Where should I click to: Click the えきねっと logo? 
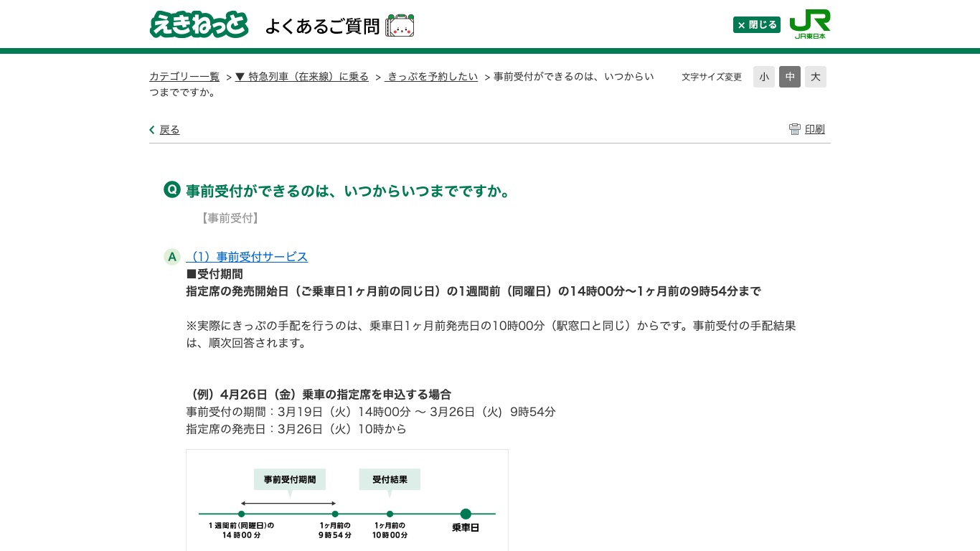pos(199,24)
